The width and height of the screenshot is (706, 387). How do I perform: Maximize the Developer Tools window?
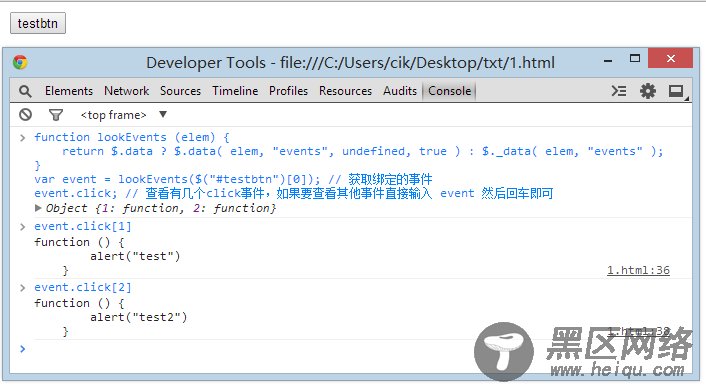635,58
